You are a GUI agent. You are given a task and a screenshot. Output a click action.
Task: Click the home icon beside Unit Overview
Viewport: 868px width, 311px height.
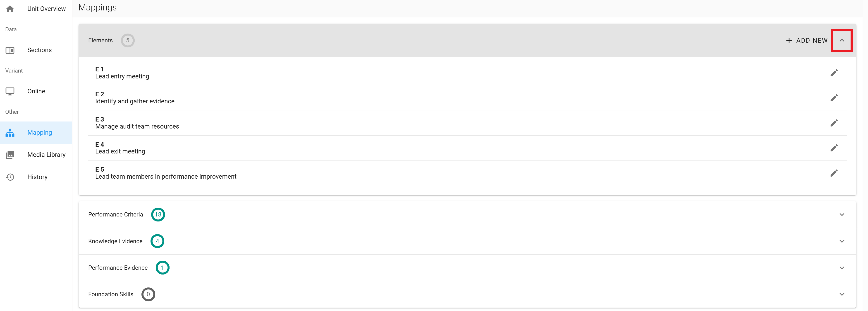pos(10,9)
